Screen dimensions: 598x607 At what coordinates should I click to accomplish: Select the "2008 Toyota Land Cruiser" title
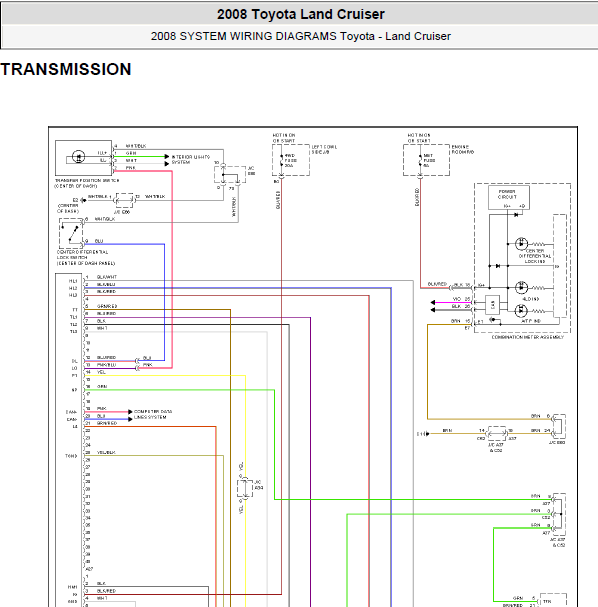pyautogui.click(x=301, y=14)
